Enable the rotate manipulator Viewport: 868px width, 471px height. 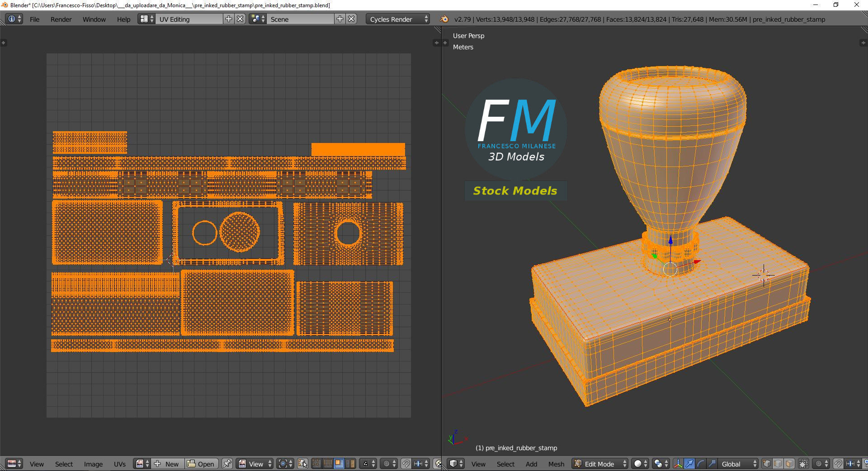click(x=701, y=464)
